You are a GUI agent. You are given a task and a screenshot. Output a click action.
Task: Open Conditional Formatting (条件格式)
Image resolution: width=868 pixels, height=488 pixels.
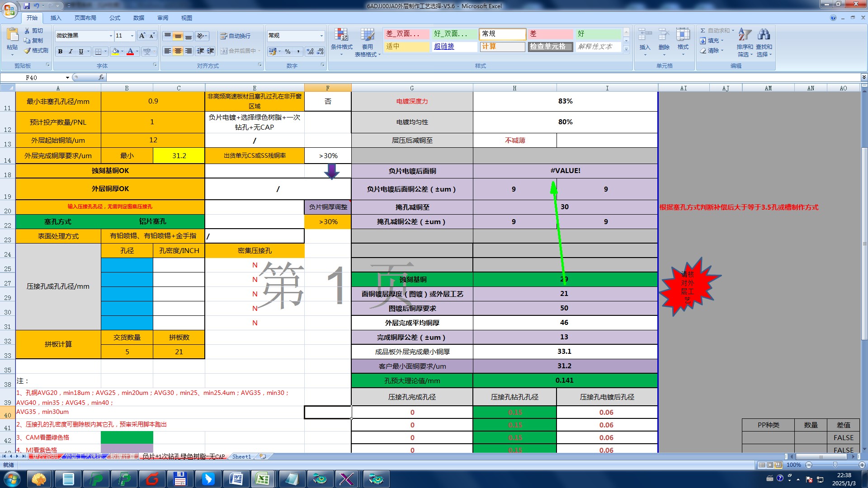(x=341, y=42)
